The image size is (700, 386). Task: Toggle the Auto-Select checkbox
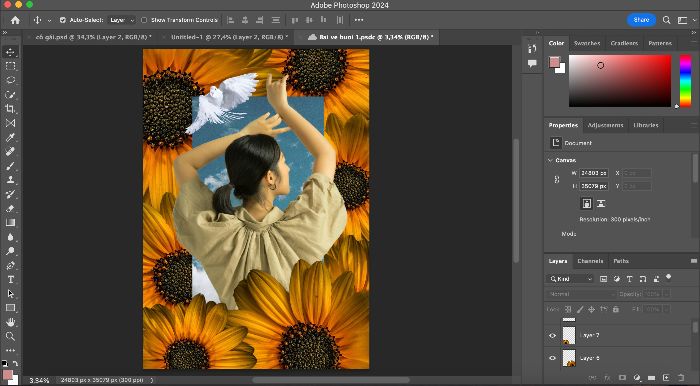[x=62, y=20]
